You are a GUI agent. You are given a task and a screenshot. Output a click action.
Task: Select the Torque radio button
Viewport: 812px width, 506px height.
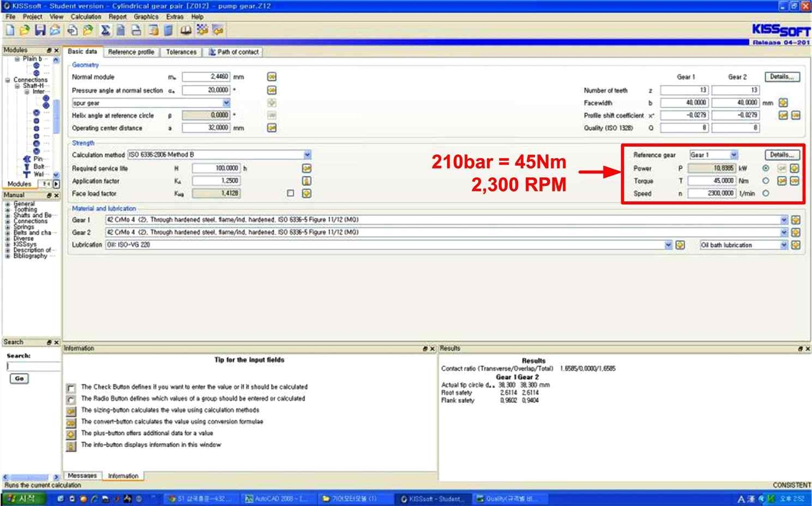tap(766, 181)
